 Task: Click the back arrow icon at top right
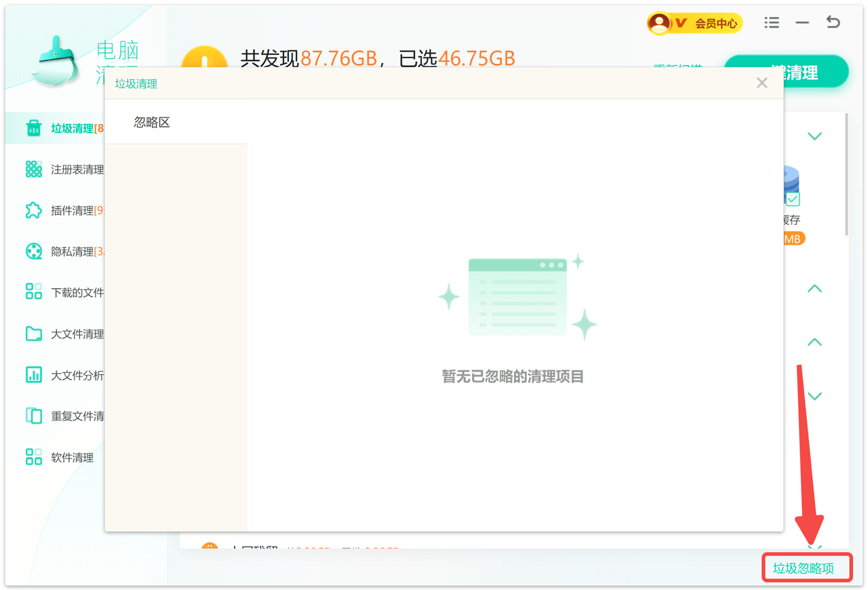(x=833, y=23)
